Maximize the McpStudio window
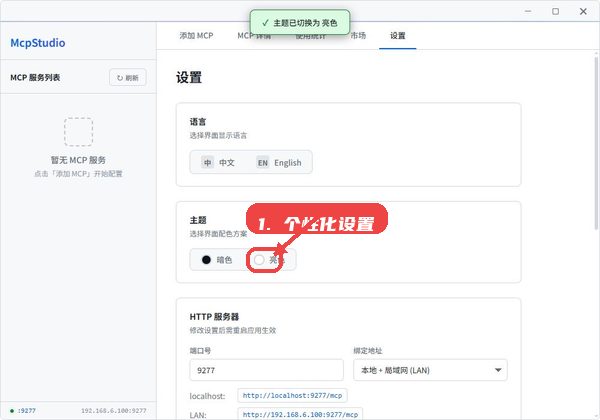The width and height of the screenshot is (600, 420). tap(556, 11)
